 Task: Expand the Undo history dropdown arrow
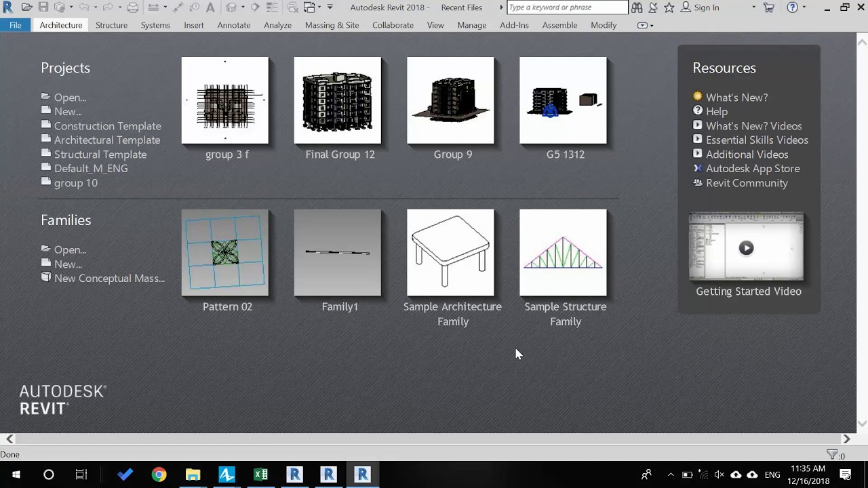[x=96, y=7]
